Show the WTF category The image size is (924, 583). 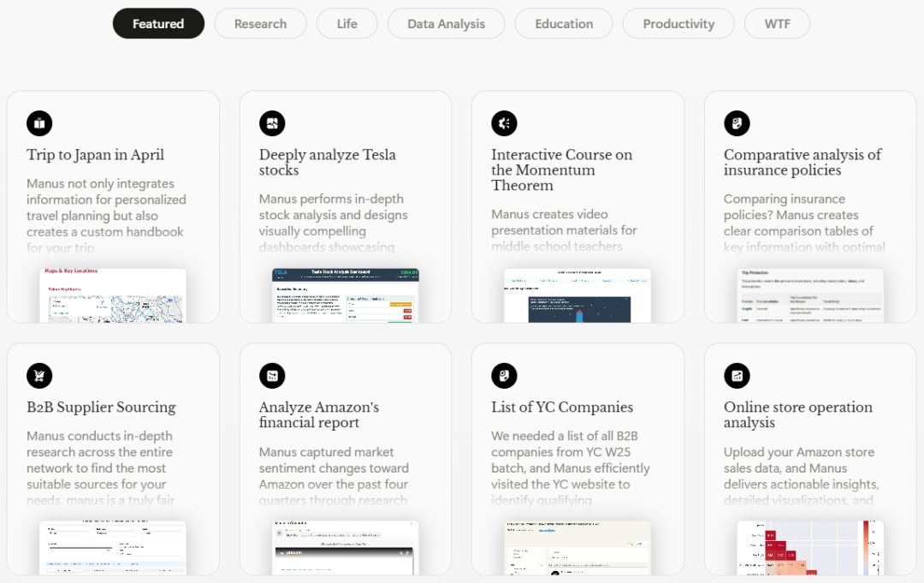(x=777, y=24)
